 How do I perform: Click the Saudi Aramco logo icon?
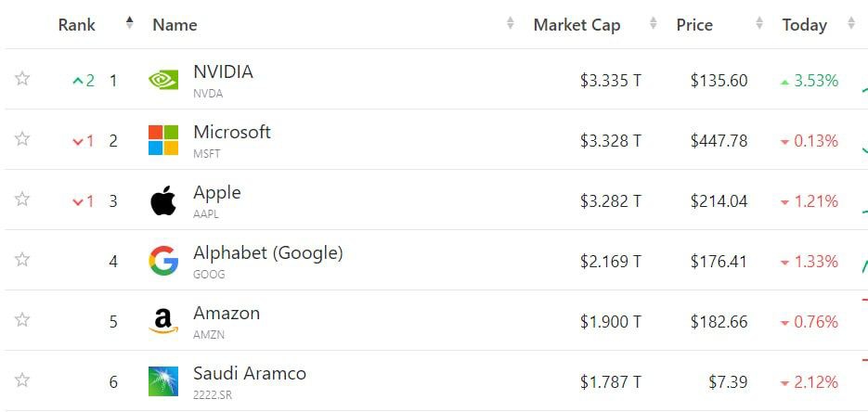tap(163, 381)
